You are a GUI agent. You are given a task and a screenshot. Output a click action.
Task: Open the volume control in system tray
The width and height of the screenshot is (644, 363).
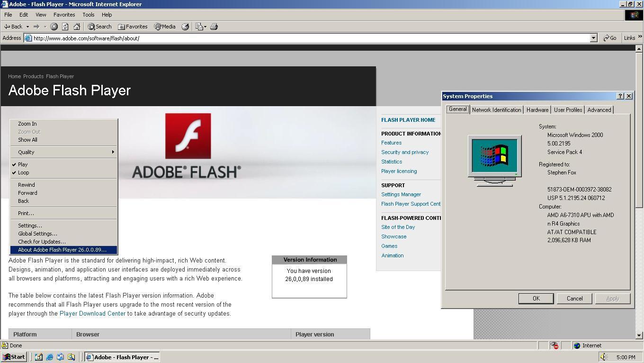[604, 357]
